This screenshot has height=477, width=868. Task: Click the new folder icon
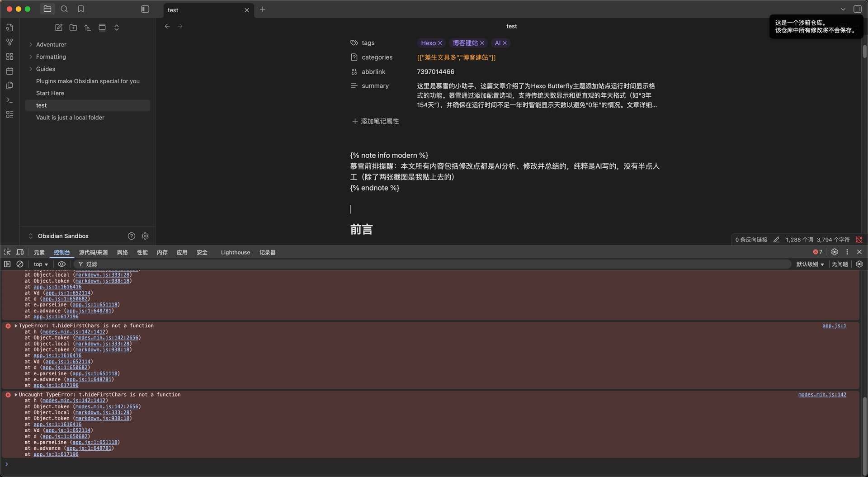click(73, 28)
